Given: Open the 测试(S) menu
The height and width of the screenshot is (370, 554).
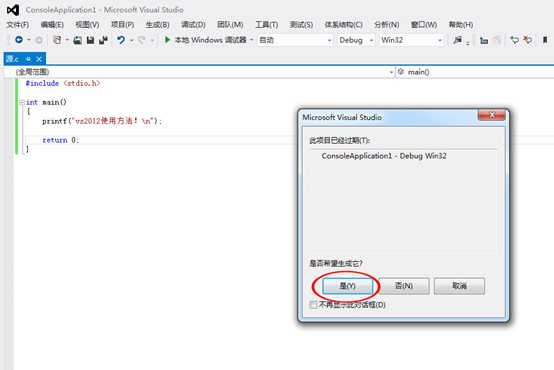Looking at the screenshot, I should 301,25.
